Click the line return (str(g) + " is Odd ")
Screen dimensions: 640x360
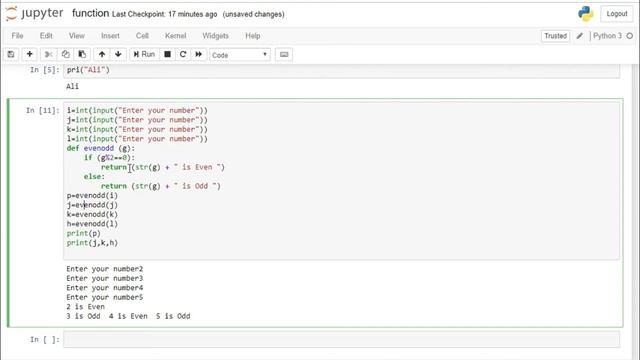pos(161,186)
